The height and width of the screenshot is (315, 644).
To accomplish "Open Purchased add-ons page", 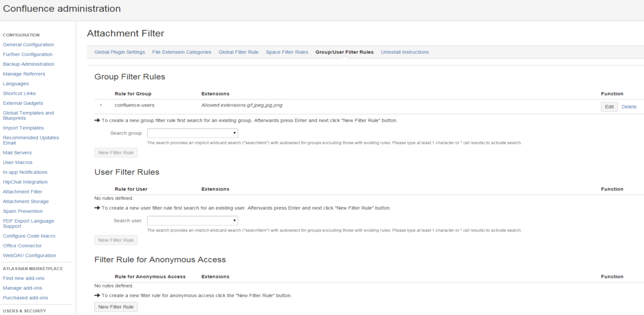I will 25,298.
